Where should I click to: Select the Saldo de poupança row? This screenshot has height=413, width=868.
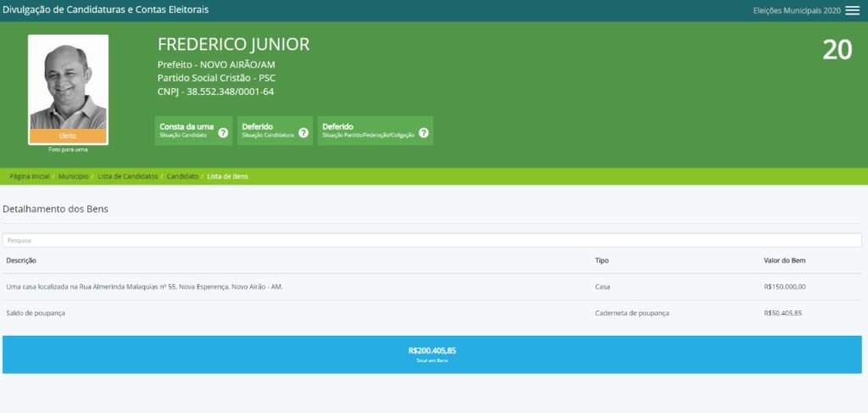pos(36,313)
